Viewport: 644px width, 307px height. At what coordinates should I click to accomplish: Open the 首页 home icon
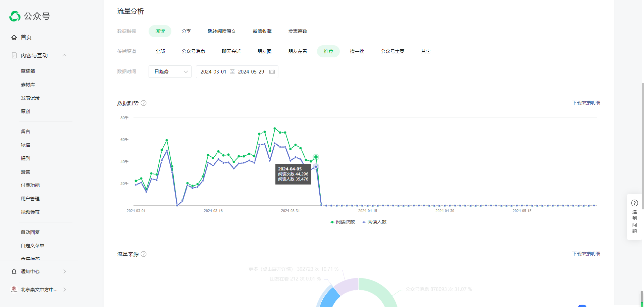coord(14,37)
